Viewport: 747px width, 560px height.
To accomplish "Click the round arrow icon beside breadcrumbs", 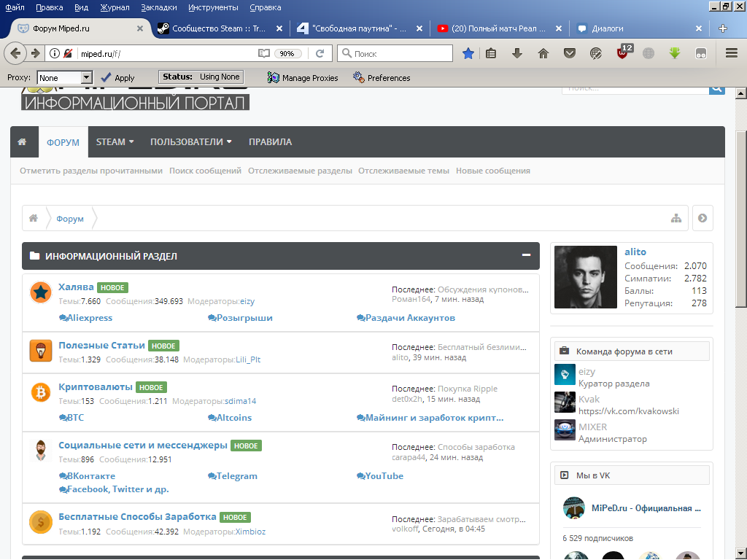I will coord(703,218).
